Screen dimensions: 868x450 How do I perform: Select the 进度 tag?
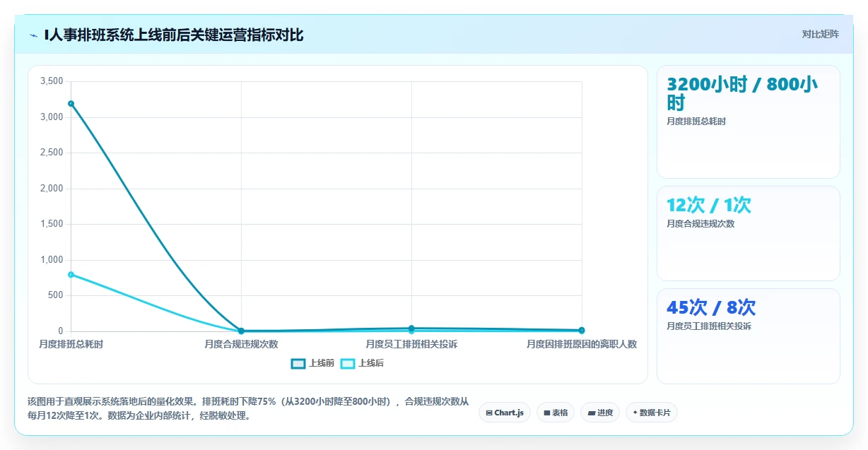(600, 413)
